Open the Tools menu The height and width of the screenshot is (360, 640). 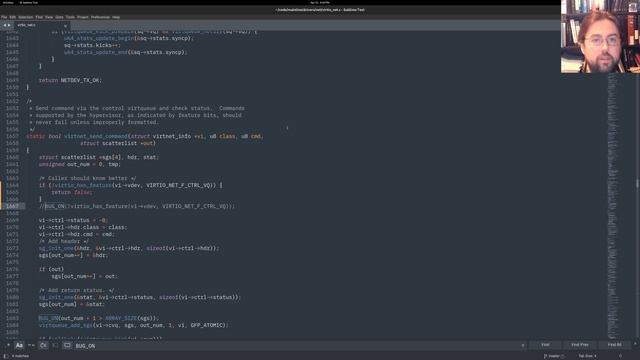pos(70,17)
